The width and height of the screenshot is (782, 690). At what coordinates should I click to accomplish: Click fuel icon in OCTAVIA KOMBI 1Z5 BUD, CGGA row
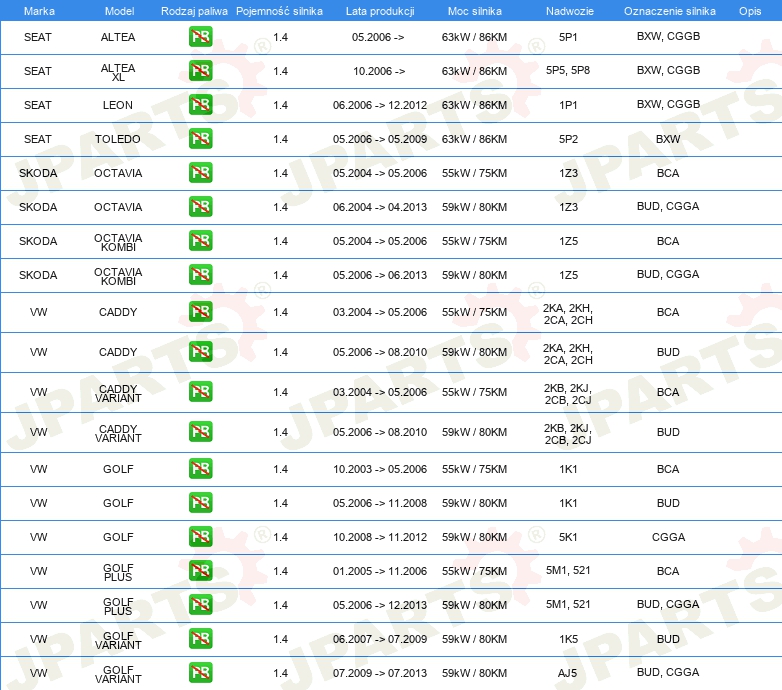tap(200, 274)
